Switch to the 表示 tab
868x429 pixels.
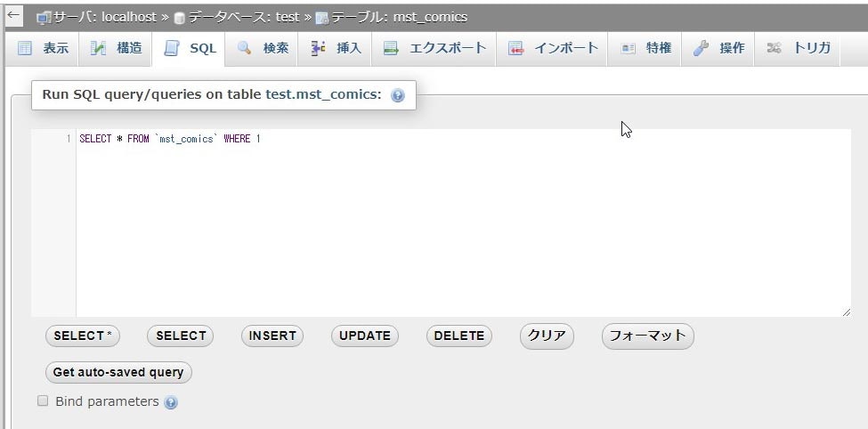43,49
